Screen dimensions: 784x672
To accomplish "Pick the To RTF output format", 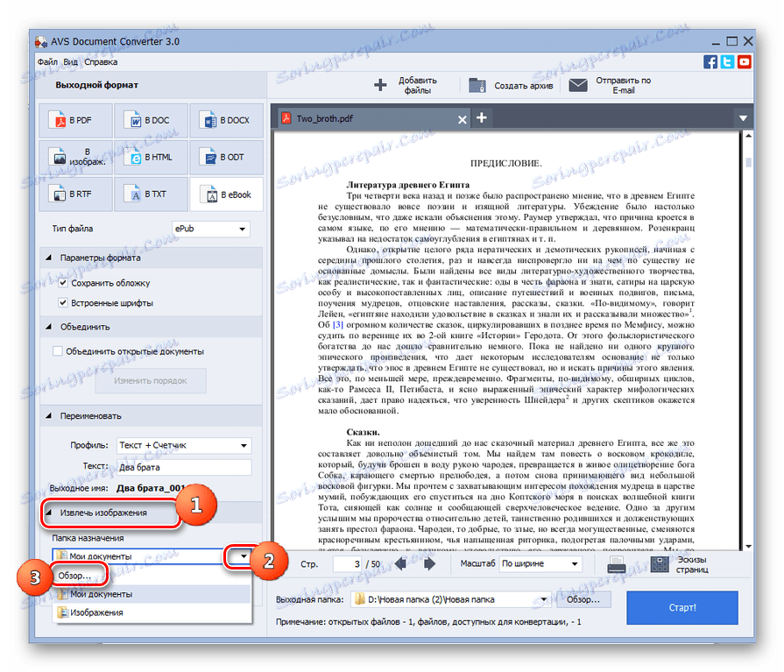I will click(x=75, y=194).
